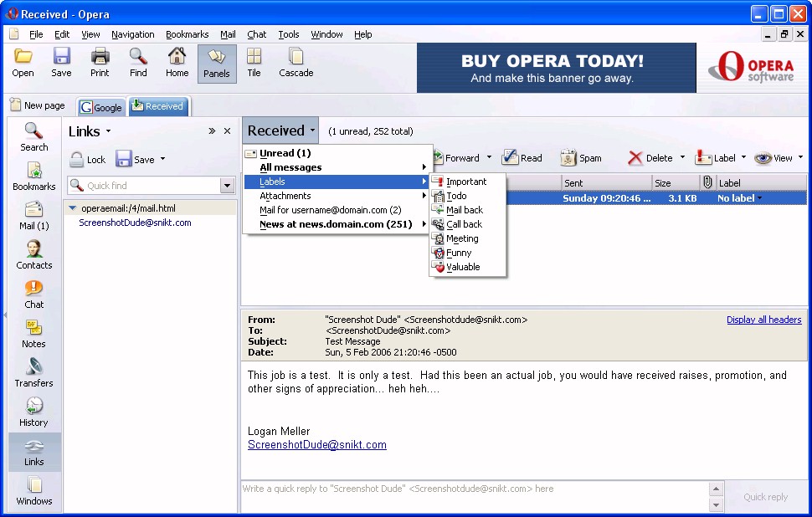Open the Transfers panel
Screen dimensions: 812x517
[33, 373]
